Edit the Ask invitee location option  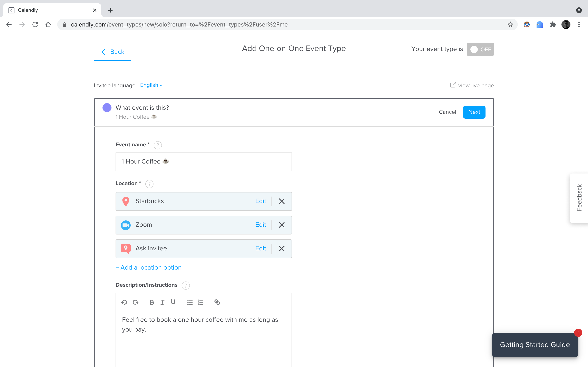(260, 248)
